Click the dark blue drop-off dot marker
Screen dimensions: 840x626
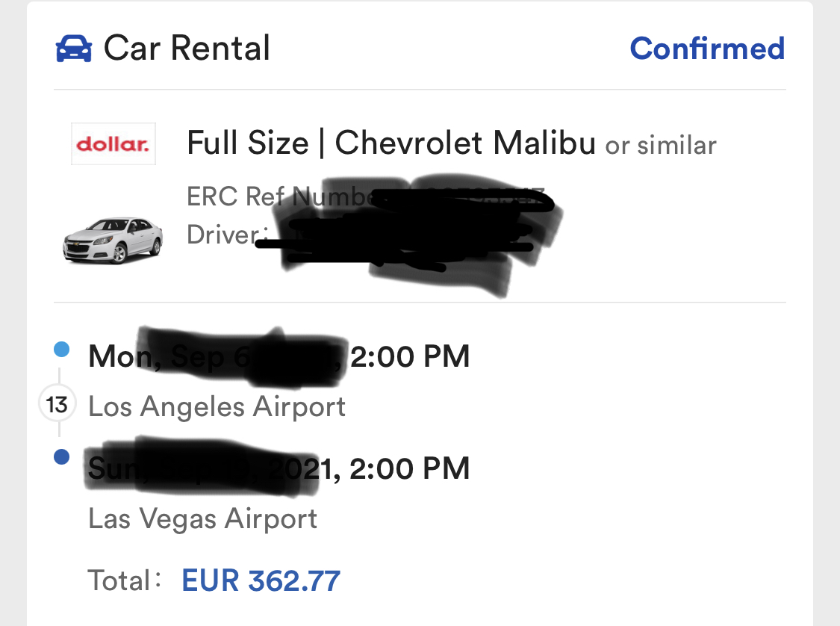click(62, 457)
